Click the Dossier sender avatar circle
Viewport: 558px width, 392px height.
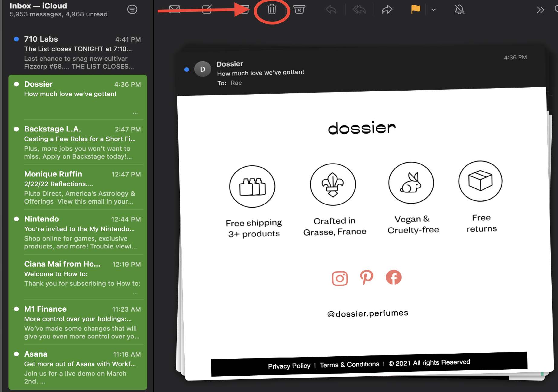[202, 69]
